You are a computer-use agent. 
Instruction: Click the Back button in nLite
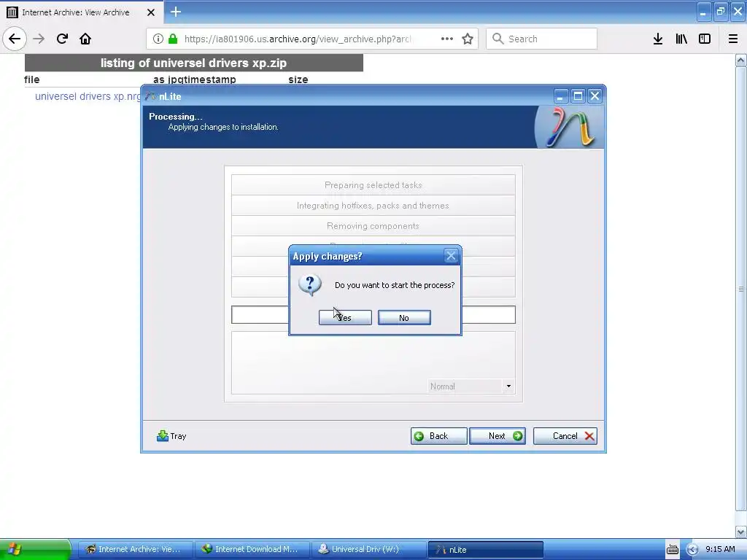(438, 436)
